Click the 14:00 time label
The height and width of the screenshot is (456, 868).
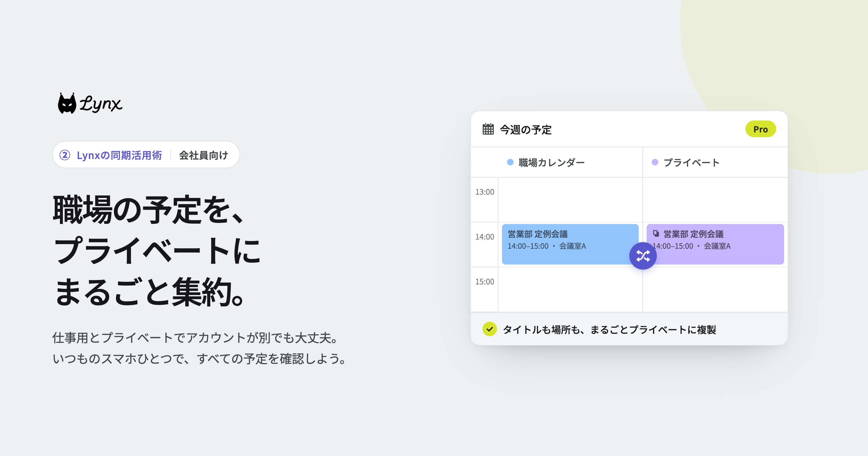click(x=485, y=237)
